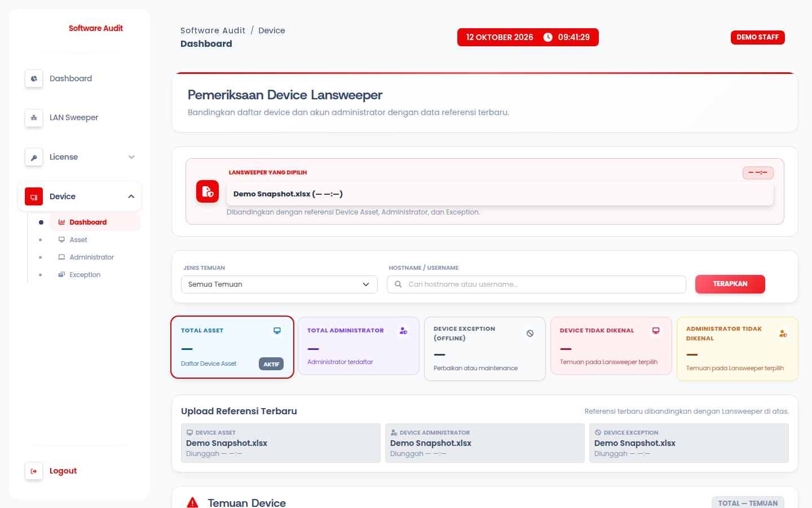Viewport: 812px width, 508px height.
Task: Click the Device Asset reference file tile
Action: [281, 443]
